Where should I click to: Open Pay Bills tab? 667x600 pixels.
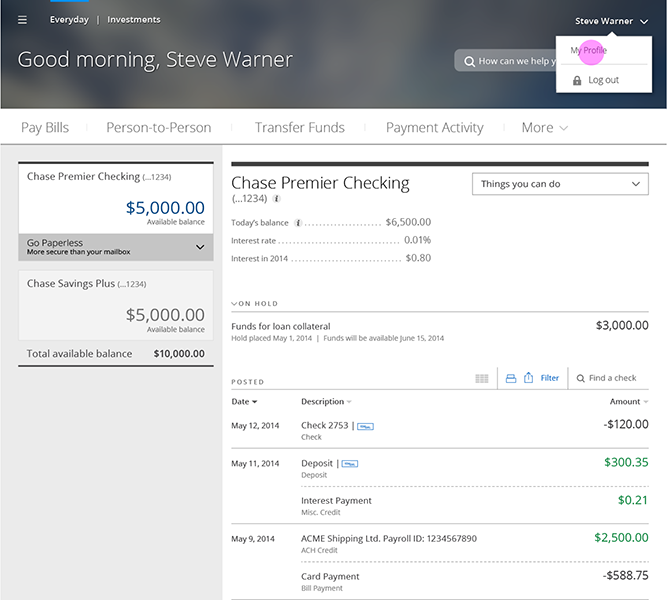(45, 128)
